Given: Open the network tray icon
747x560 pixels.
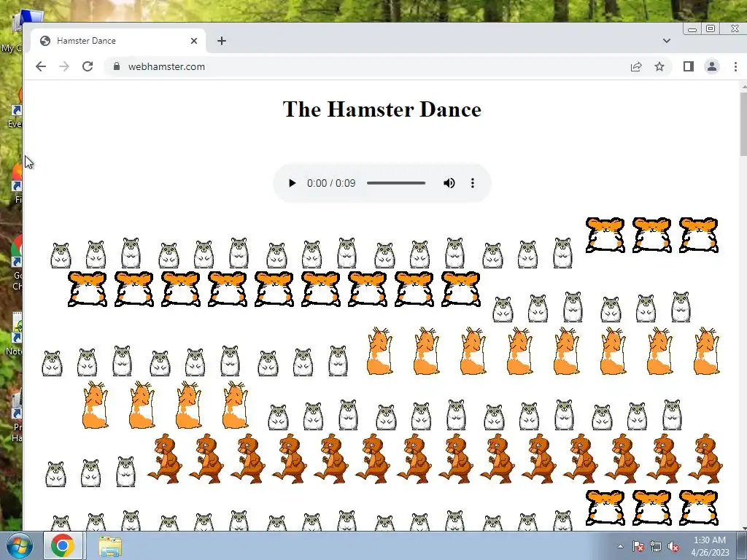Looking at the screenshot, I should pyautogui.click(x=656, y=547).
